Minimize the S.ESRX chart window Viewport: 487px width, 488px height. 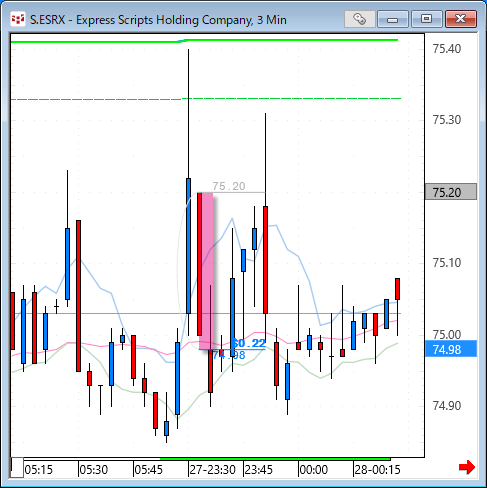tap(393, 19)
